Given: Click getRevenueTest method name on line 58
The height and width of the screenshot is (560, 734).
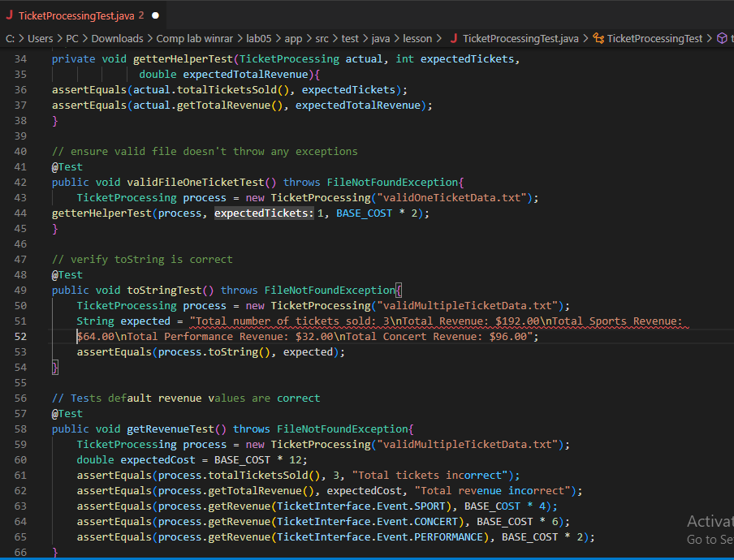Looking at the screenshot, I should [x=171, y=429].
